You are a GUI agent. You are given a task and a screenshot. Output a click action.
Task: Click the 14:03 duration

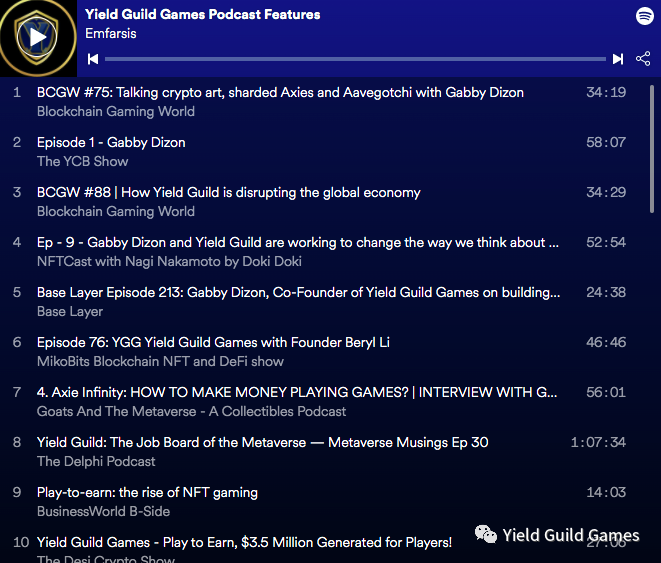tap(606, 492)
